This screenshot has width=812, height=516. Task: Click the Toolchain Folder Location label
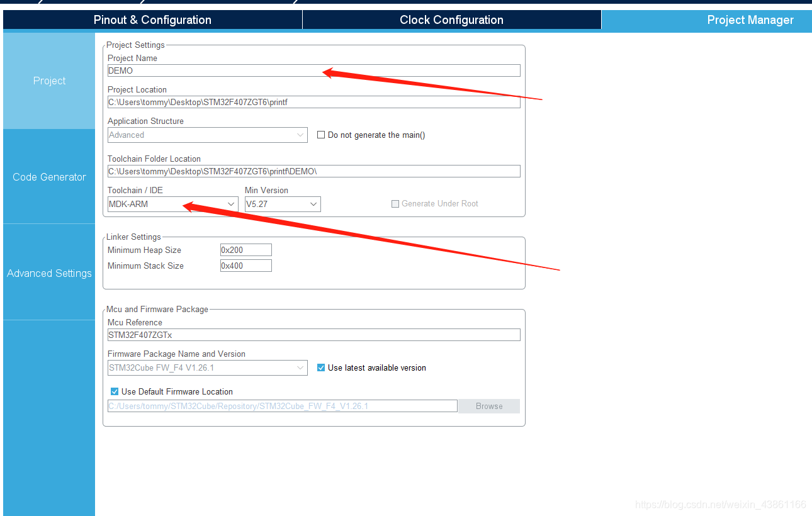pos(154,159)
